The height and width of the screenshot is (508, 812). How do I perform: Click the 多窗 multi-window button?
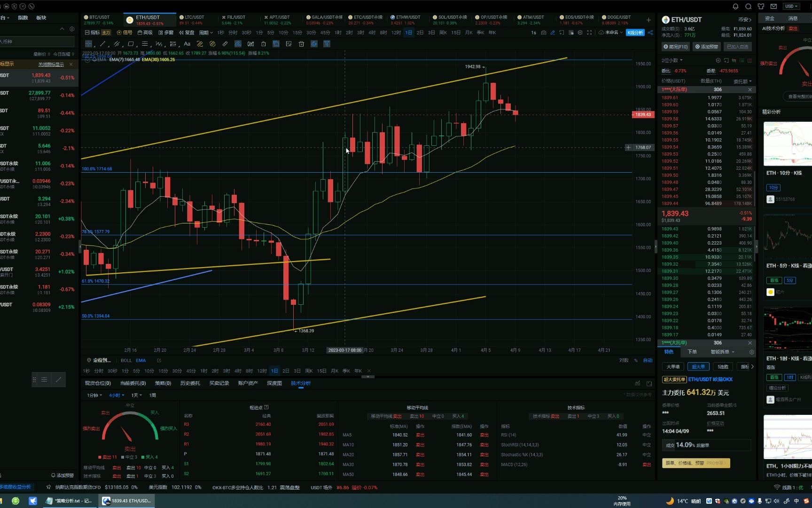(166, 32)
